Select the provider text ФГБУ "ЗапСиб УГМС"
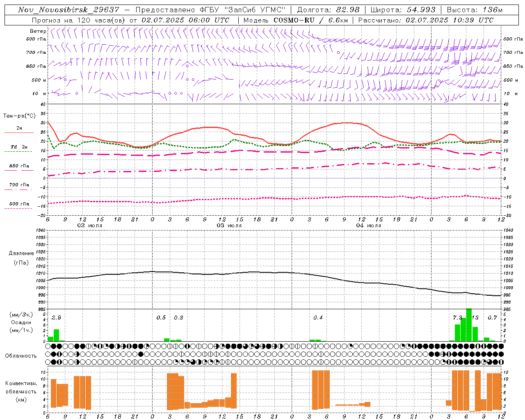The width and height of the screenshot is (525, 420). (x=242, y=10)
